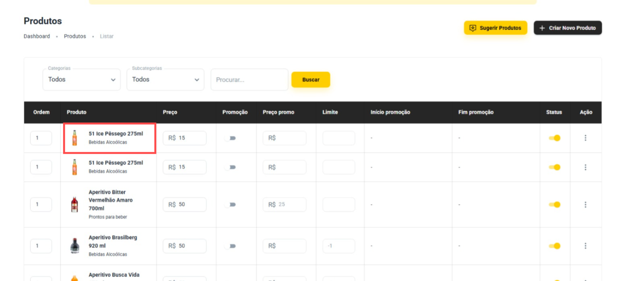Click the product name Aperitivo Bitter Vermelhão Amaro 700ml
The height and width of the screenshot is (281, 644).
pyautogui.click(x=111, y=200)
